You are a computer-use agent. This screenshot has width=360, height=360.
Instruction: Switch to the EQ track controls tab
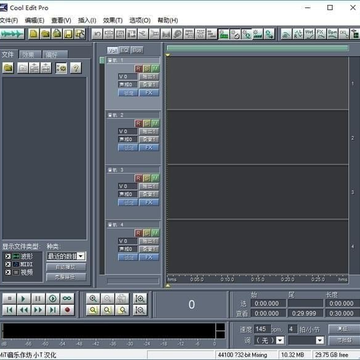125,50
